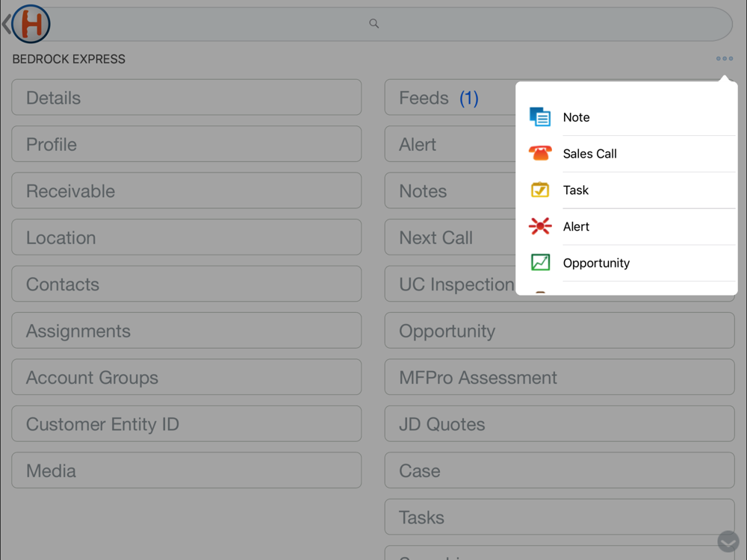Click inside the search field
The height and width of the screenshot is (560, 747).
click(x=448, y=24)
